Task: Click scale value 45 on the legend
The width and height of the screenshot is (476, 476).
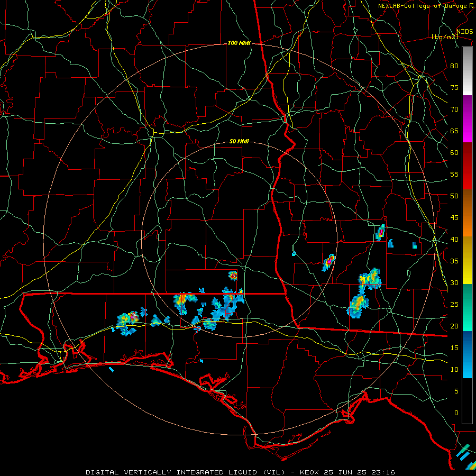Action: 454,218
